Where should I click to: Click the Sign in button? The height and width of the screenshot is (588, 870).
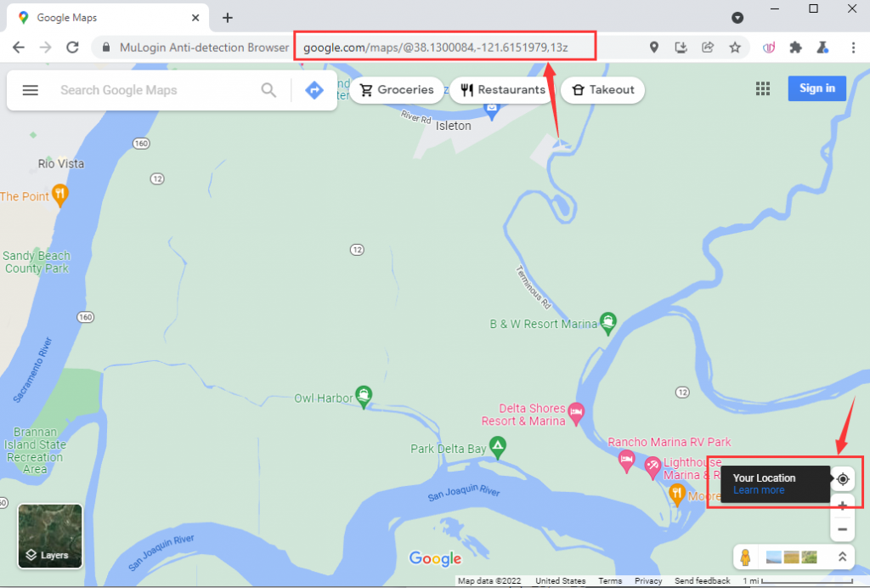tap(817, 88)
